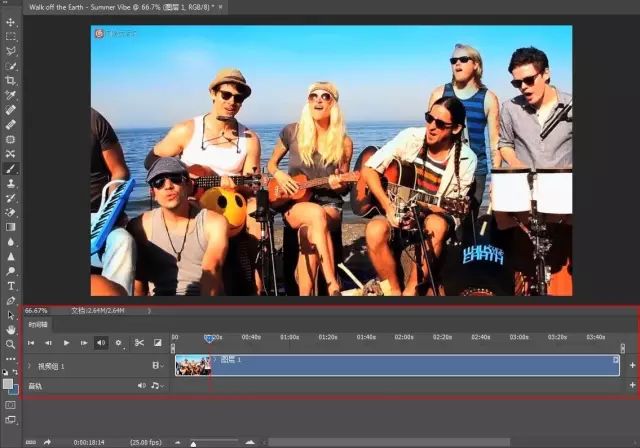The height and width of the screenshot is (448, 640).
Task: Open status bar info arrow menu
Action: (x=149, y=311)
